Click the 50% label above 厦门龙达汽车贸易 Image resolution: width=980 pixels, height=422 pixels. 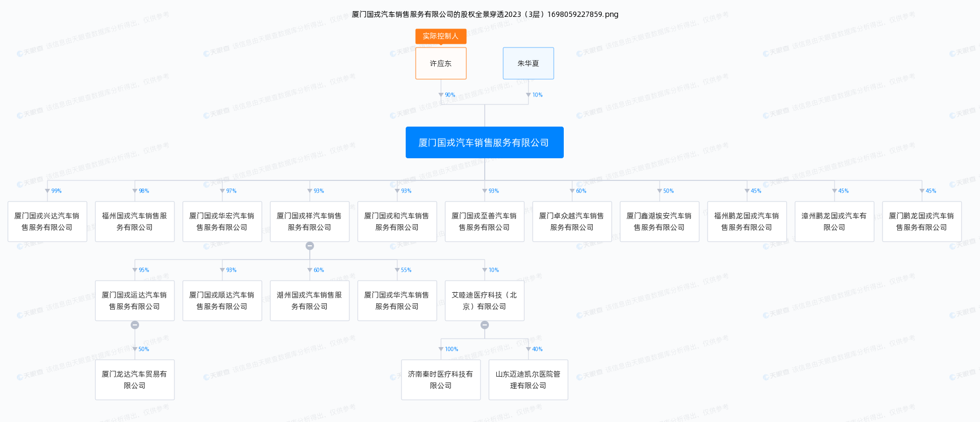pyautogui.click(x=144, y=349)
